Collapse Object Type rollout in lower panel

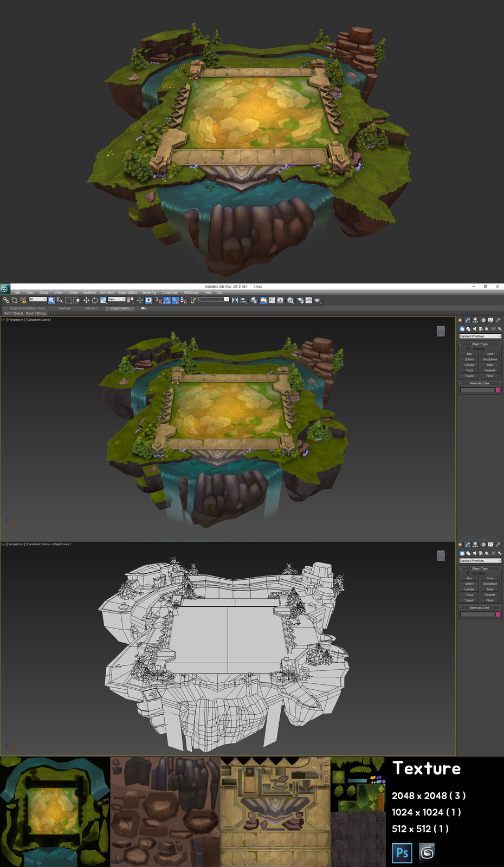pos(480,568)
